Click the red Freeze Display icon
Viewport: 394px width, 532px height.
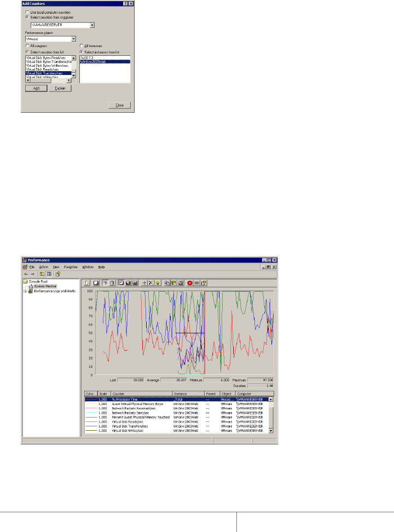pos(190,282)
